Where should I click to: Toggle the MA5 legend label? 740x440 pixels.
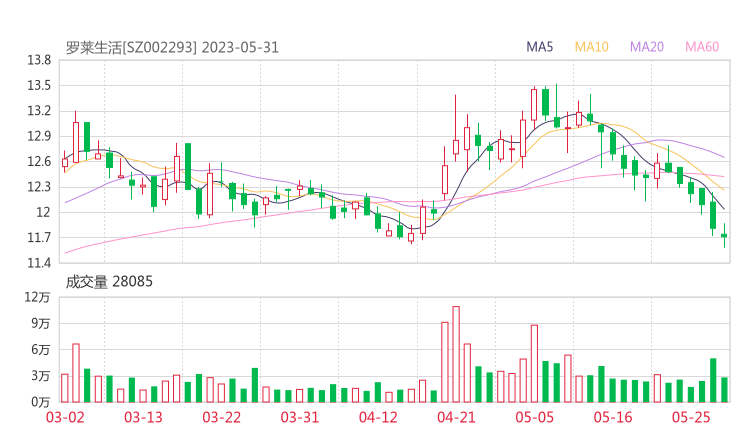click(x=540, y=47)
